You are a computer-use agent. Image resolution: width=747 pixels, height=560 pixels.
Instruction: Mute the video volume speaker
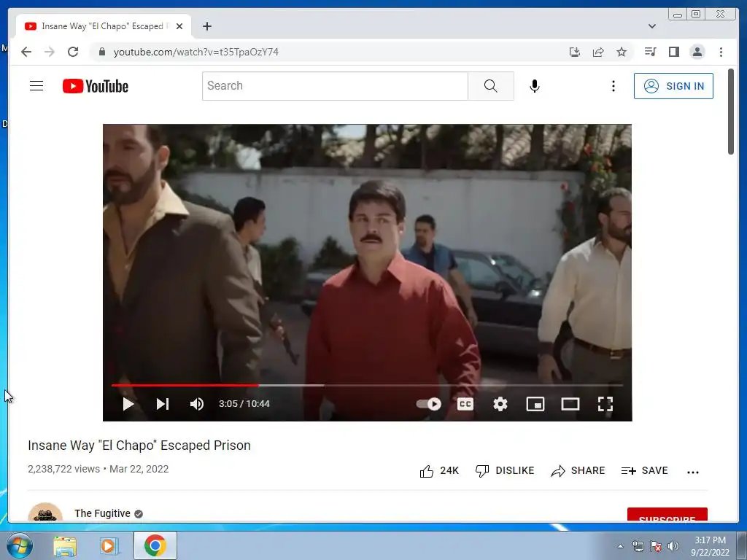click(x=197, y=404)
